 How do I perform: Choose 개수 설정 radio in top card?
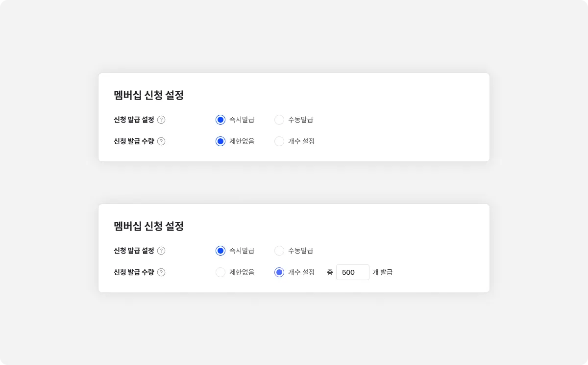pos(279,141)
